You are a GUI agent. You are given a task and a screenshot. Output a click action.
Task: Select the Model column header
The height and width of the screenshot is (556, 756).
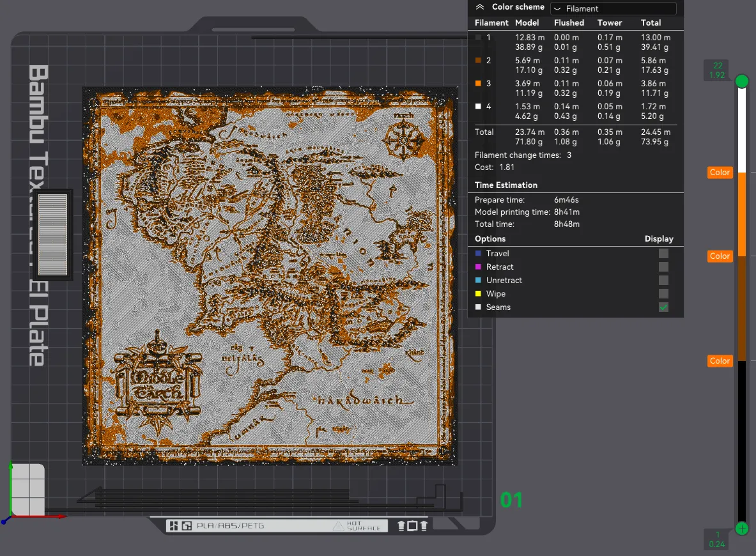point(527,23)
